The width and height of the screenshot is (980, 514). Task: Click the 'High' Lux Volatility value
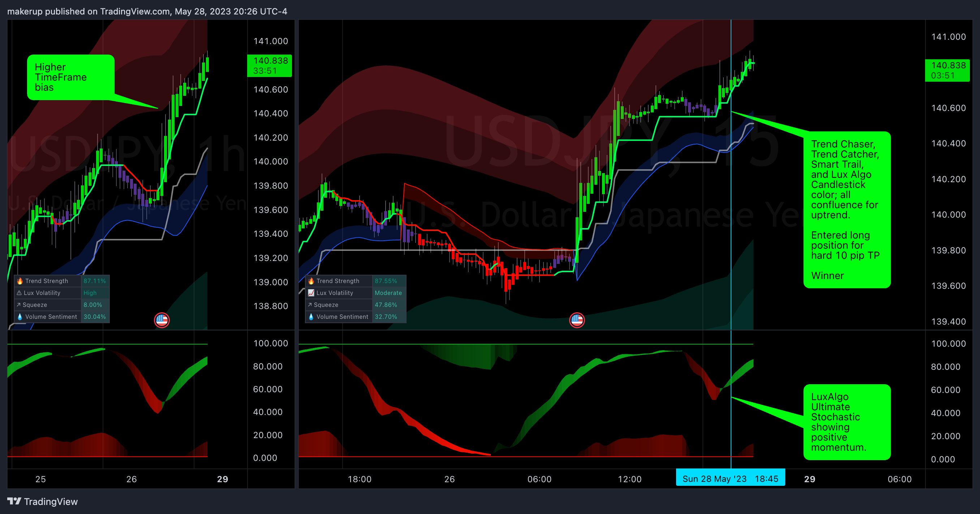point(90,293)
